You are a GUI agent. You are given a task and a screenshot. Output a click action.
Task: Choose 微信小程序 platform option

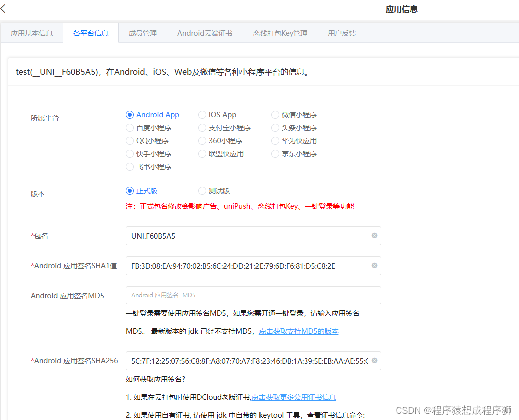click(x=275, y=115)
